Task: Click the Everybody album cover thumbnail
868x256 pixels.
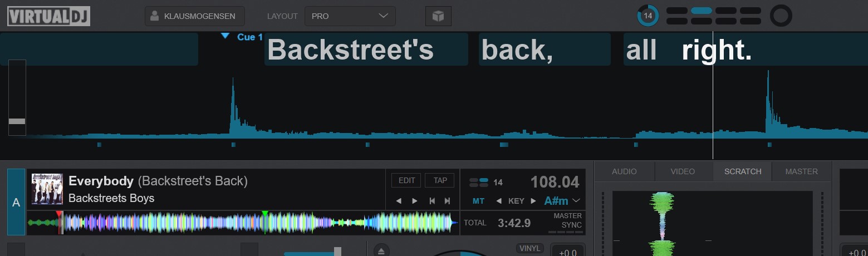Action: click(x=47, y=189)
